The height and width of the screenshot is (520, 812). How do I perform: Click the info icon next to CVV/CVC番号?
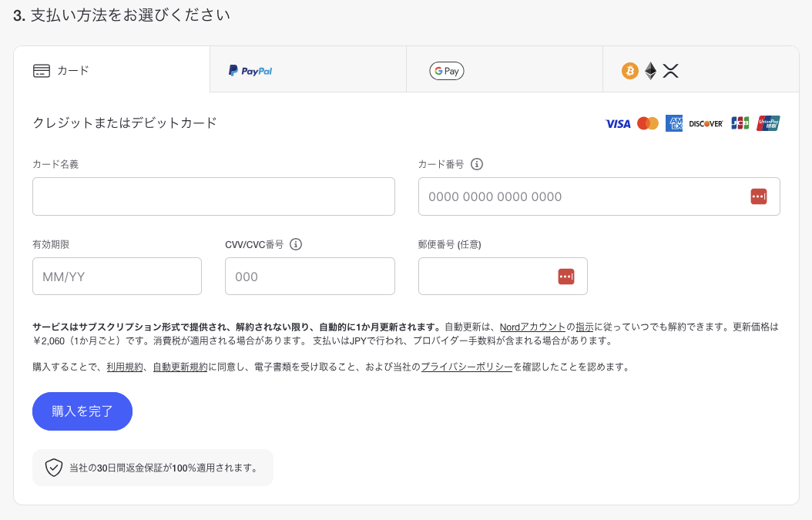(296, 244)
